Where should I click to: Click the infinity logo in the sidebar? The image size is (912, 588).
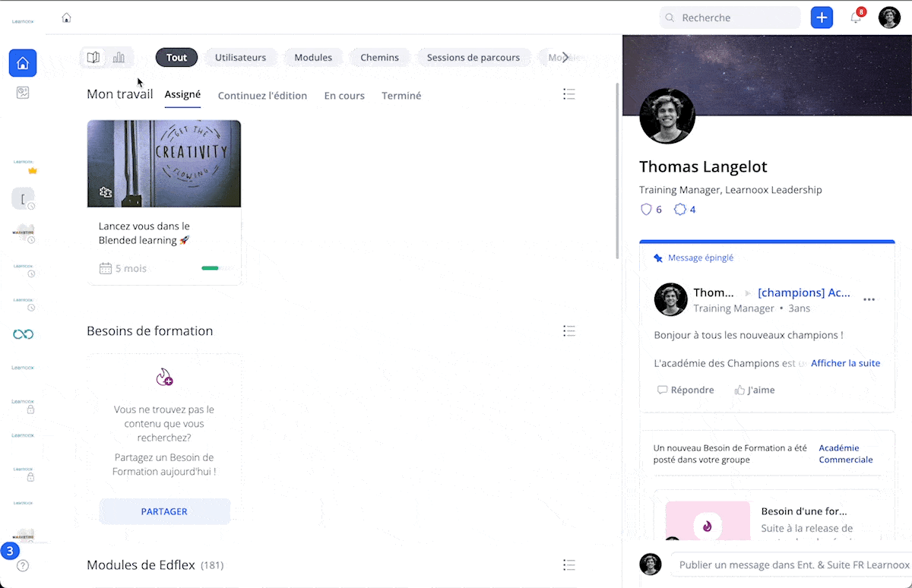[23, 334]
